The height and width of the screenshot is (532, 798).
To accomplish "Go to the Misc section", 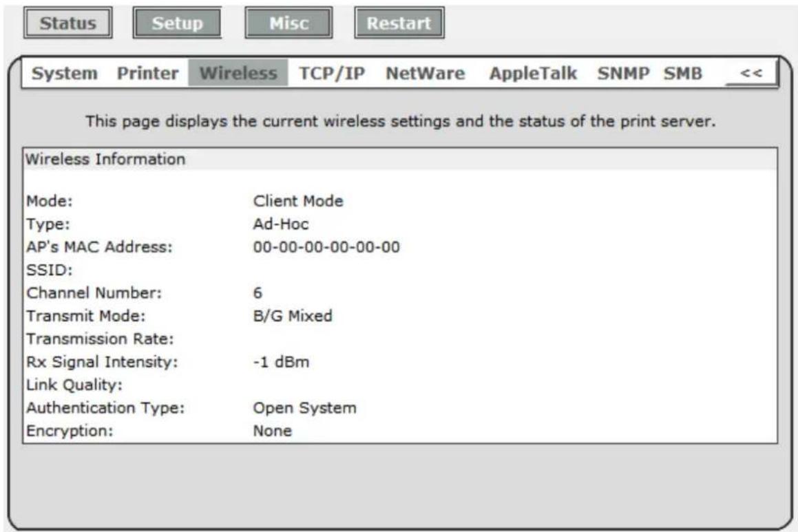I will [x=288, y=23].
